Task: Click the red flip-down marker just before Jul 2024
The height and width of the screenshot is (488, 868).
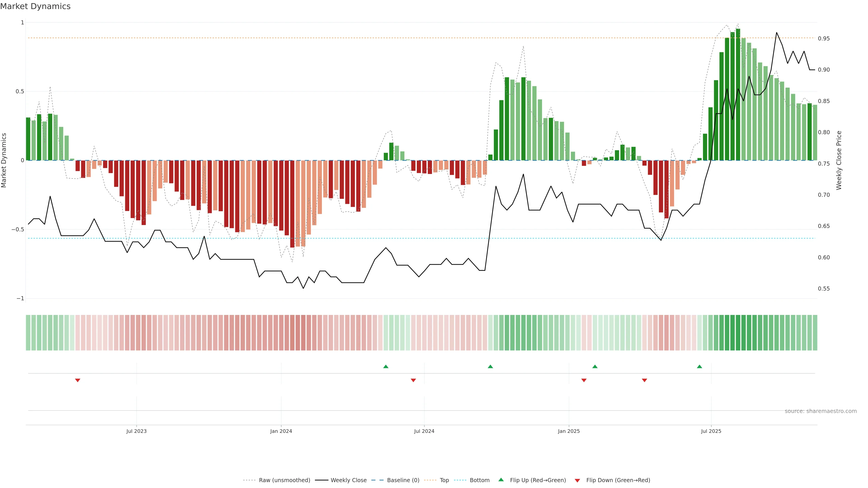Action: coord(413,380)
